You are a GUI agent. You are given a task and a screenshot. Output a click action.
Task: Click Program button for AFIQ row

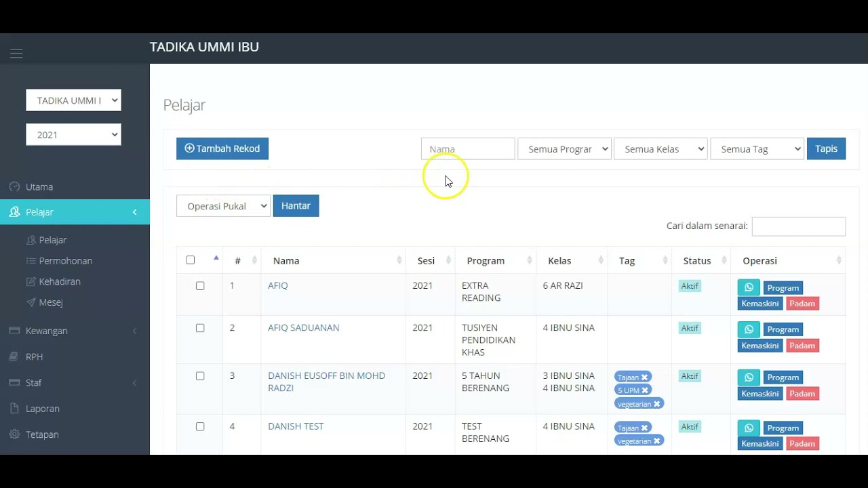[783, 288]
